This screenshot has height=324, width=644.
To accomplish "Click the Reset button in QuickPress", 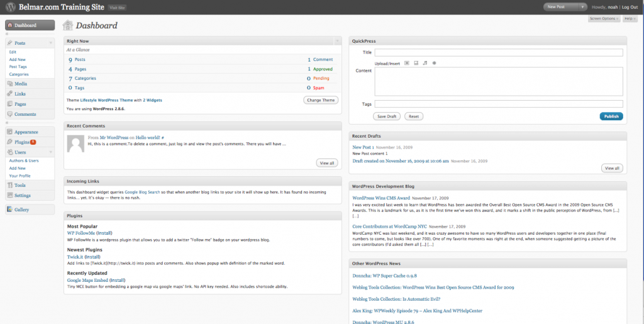I will [414, 116].
